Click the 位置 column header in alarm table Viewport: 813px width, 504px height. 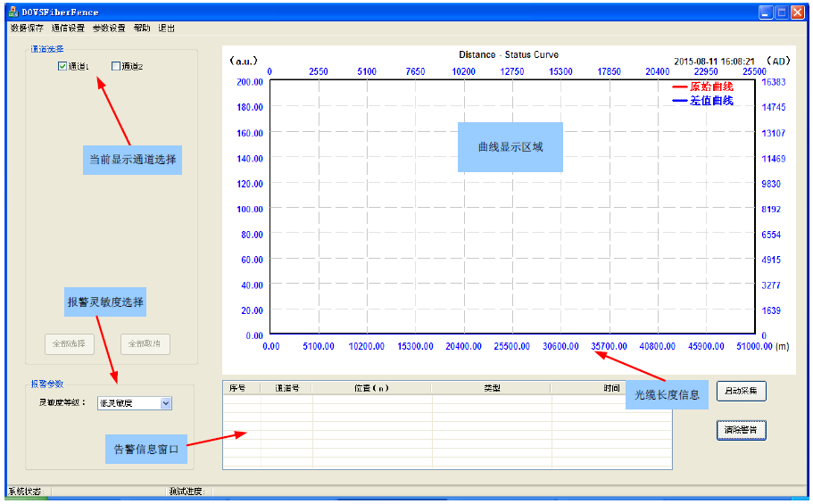[371, 388]
